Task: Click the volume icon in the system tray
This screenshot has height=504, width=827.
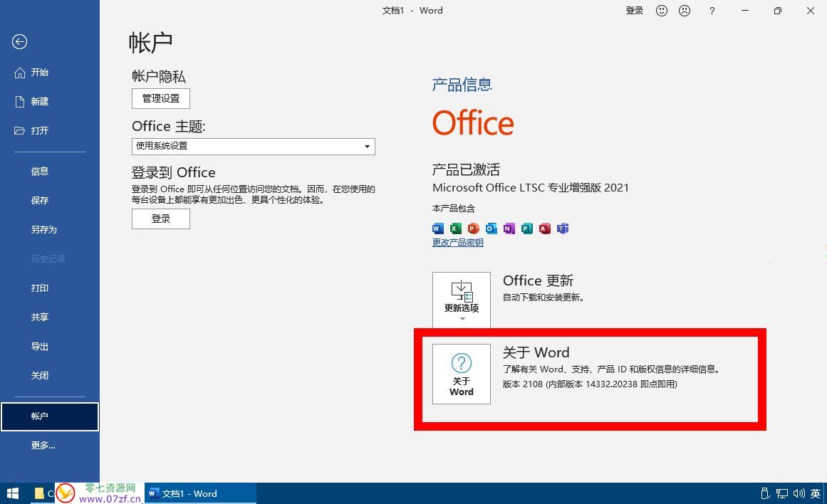Action: click(798, 493)
